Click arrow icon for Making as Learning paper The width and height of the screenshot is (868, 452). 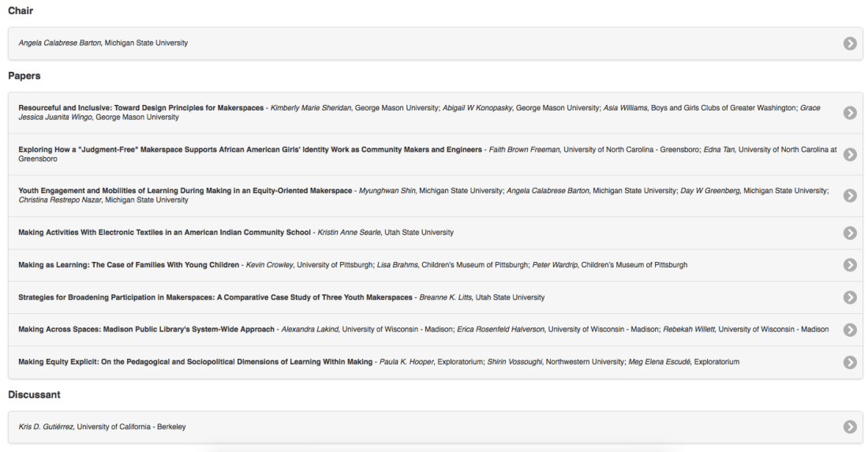[x=850, y=265]
